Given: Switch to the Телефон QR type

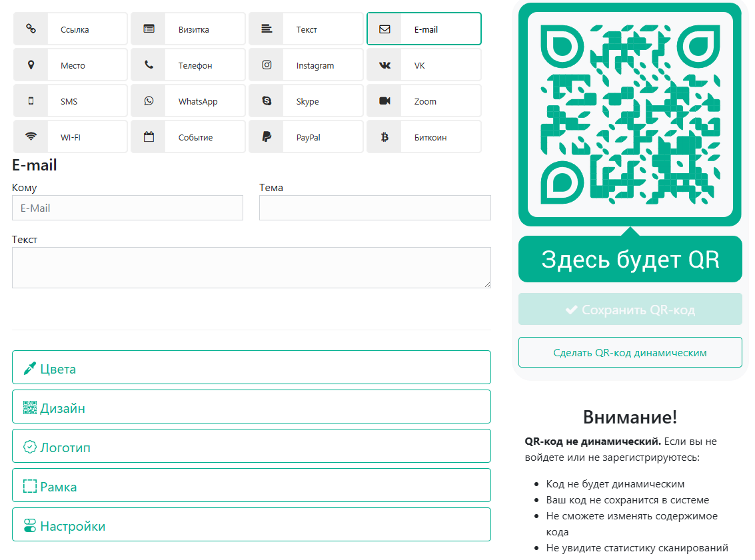Looking at the screenshot, I should [x=188, y=65].
